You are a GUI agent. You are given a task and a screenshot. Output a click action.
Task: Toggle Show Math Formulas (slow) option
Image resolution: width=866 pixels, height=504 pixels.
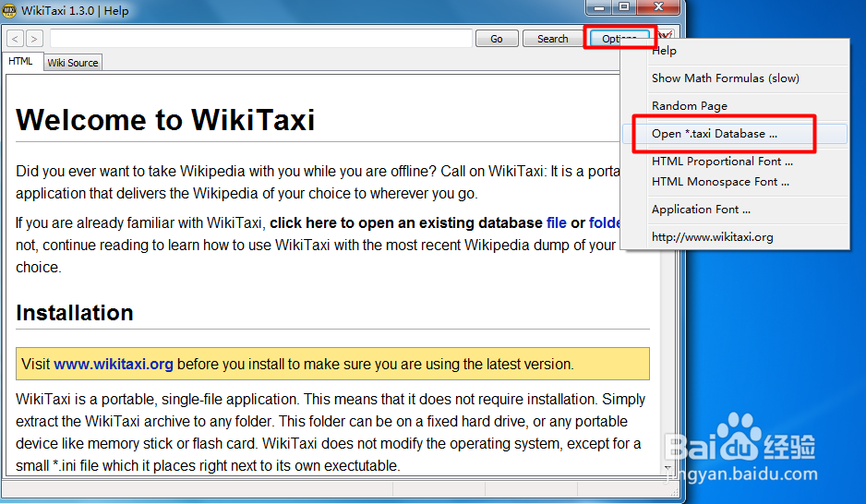click(x=735, y=78)
